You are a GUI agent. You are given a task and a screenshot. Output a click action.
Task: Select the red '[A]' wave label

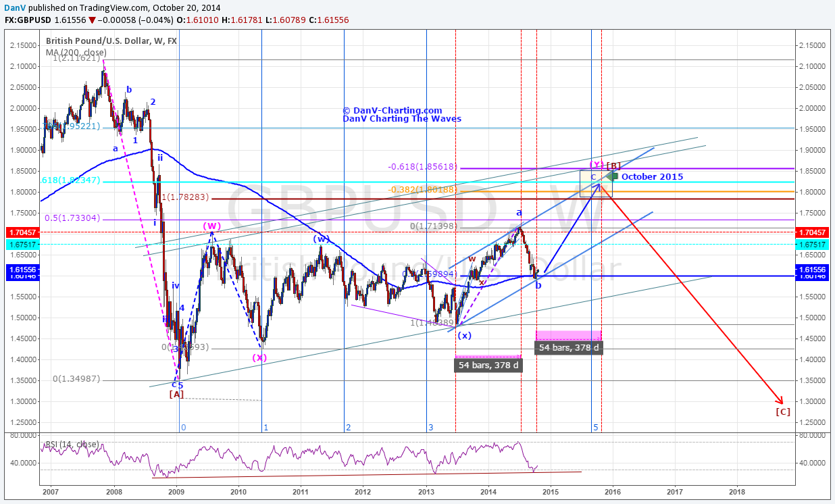click(x=176, y=394)
